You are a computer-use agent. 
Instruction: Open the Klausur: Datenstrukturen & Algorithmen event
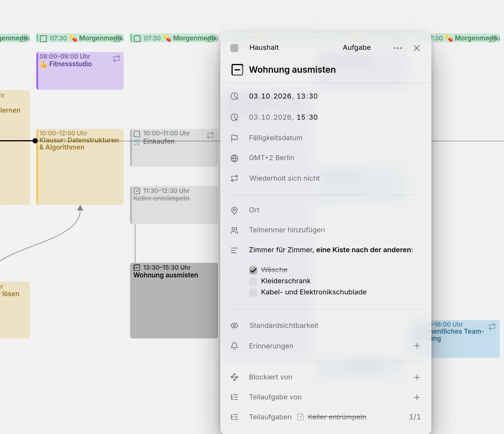tap(80, 167)
